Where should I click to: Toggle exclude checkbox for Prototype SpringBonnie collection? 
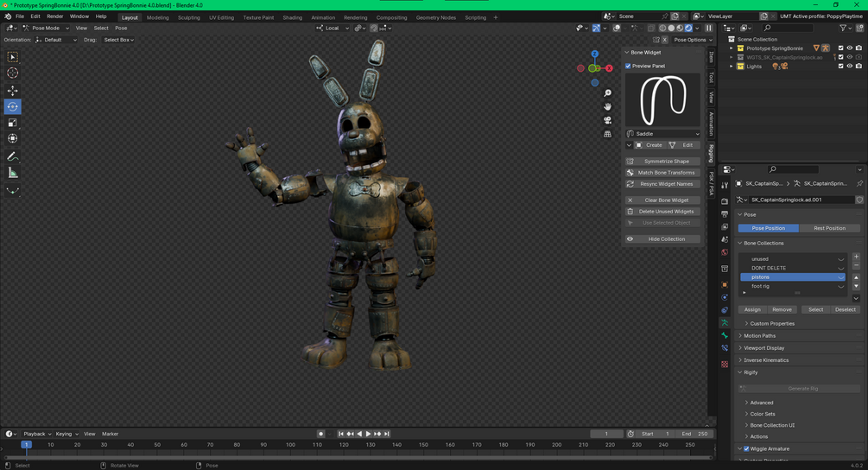point(841,48)
